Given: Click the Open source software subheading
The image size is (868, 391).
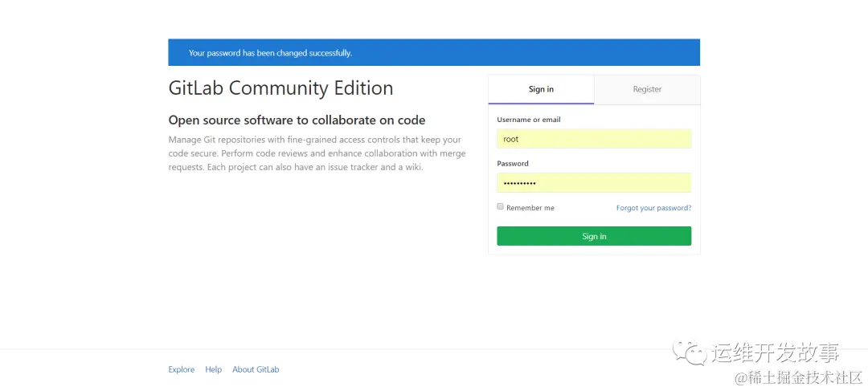Looking at the screenshot, I should pyautogui.click(x=297, y=120).
